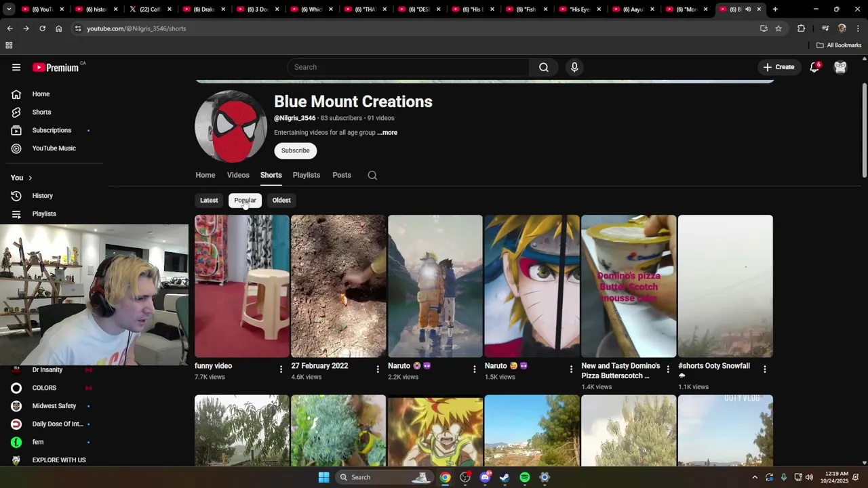Search within channel using magnifier icon
The image size is (868, 488).
point(372,175)
